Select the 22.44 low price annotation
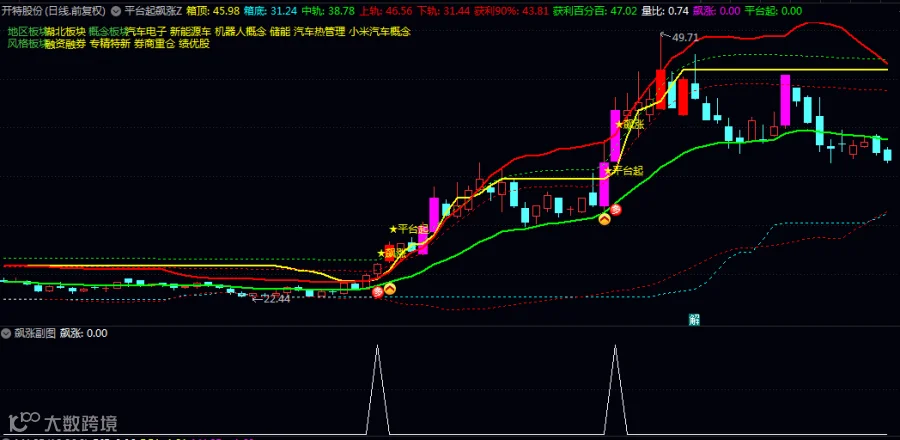The image size is (900, 440). (x=271, y=298)
